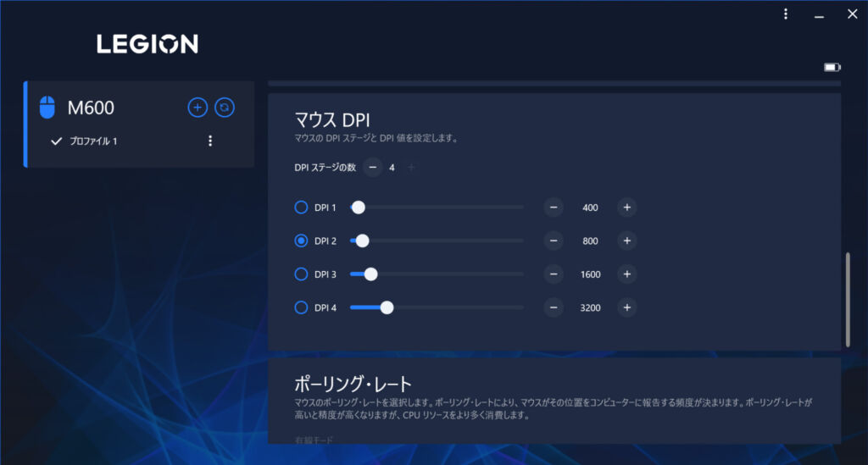The height and width of the screenshot is (465, 868).
Task: Click the DPI 4 slider handle
Action: pyautogui.click(x=387, y=307)
